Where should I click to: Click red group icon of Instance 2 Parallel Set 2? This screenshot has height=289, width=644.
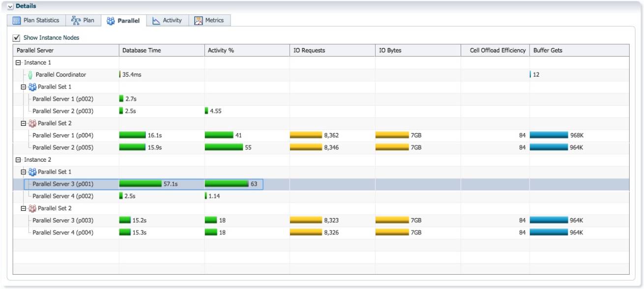(x=32, y=208)
